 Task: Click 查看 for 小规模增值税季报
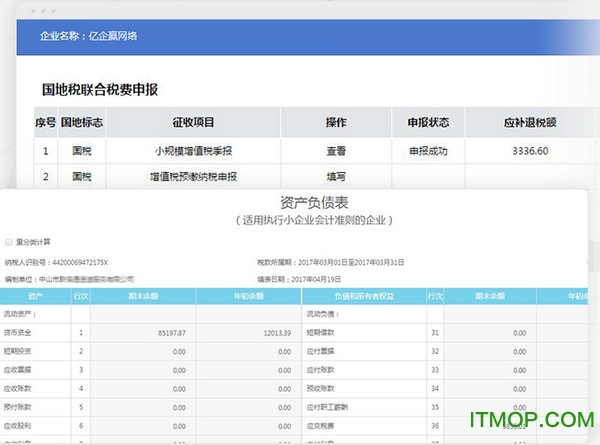click(x=336, y=152)
